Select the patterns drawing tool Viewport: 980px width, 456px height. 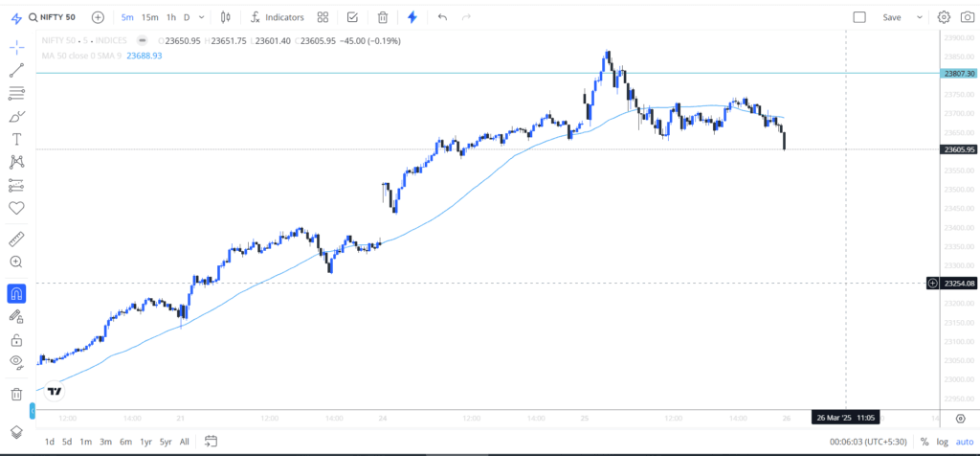point(17,162)
